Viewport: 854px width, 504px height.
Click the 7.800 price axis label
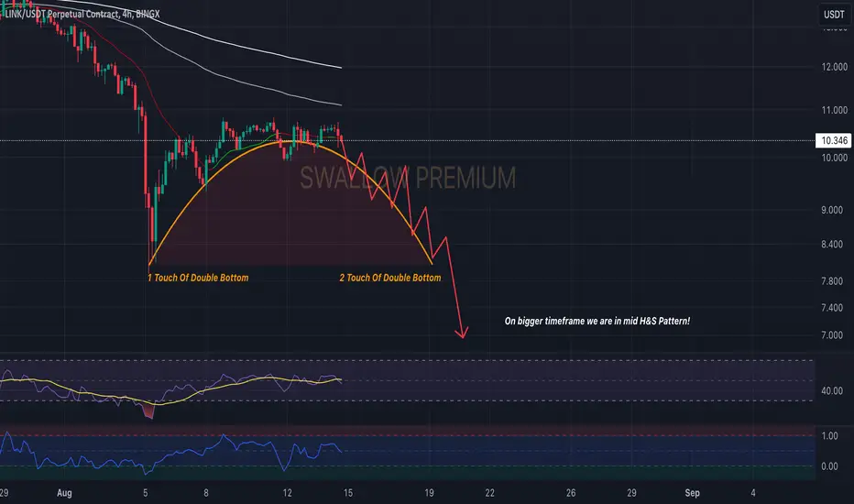[832, 281]
